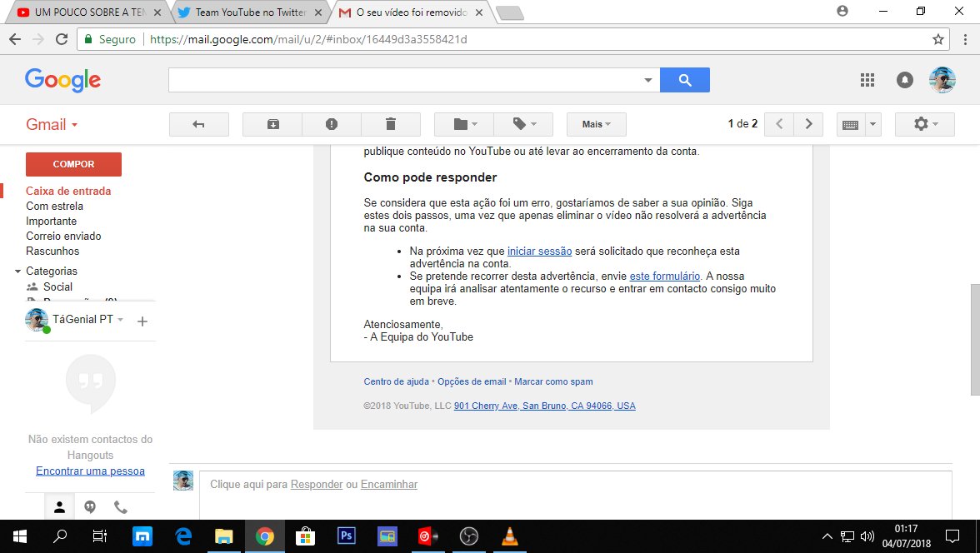Open the settings gear menu
The image size is (980, 553).
coord(925,124)
